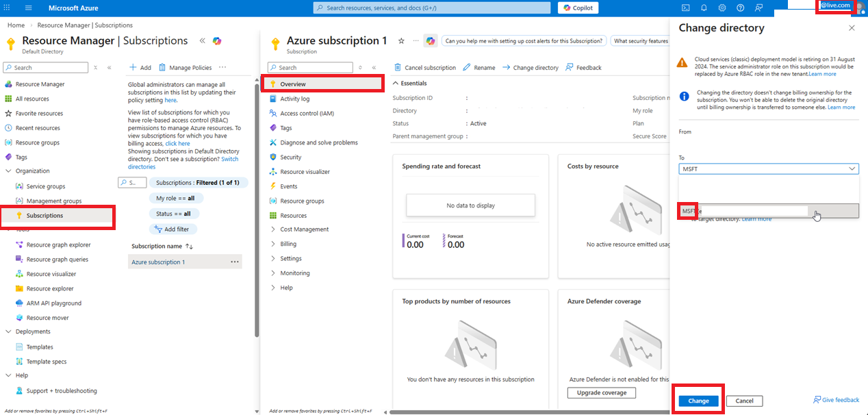Click the blue Change button
The image size is (868, 415).
click(x=698, y=401)
